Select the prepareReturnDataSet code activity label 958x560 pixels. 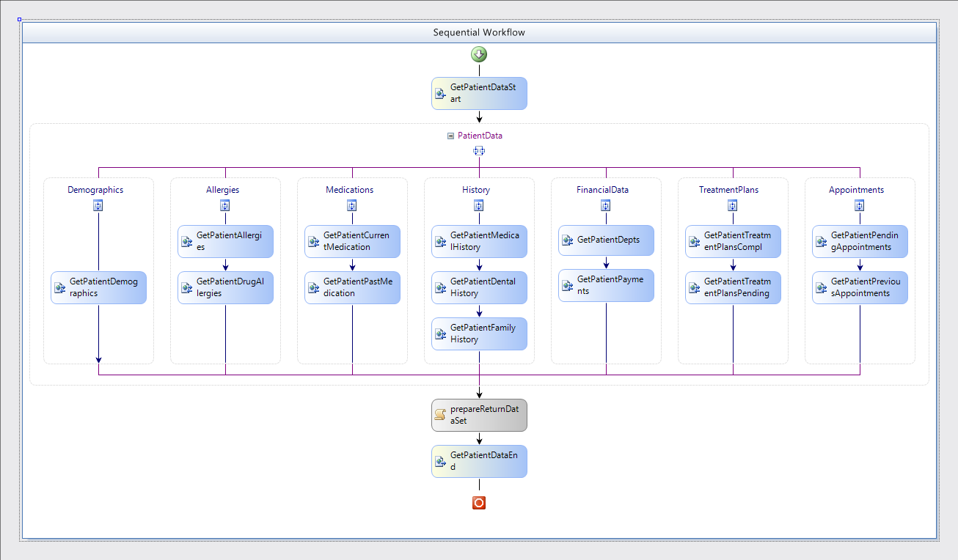pos(483,415)
